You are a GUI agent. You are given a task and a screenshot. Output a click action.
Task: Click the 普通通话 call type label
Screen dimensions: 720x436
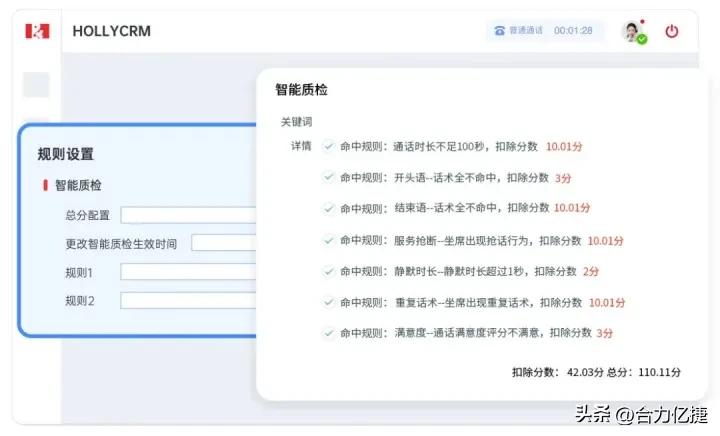(526, 30)
